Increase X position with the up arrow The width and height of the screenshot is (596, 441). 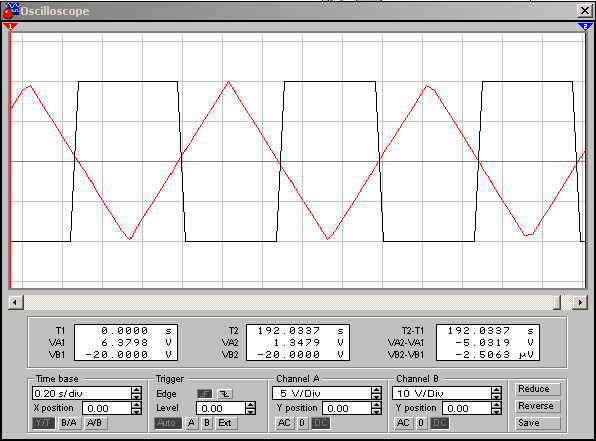(136, 405)
